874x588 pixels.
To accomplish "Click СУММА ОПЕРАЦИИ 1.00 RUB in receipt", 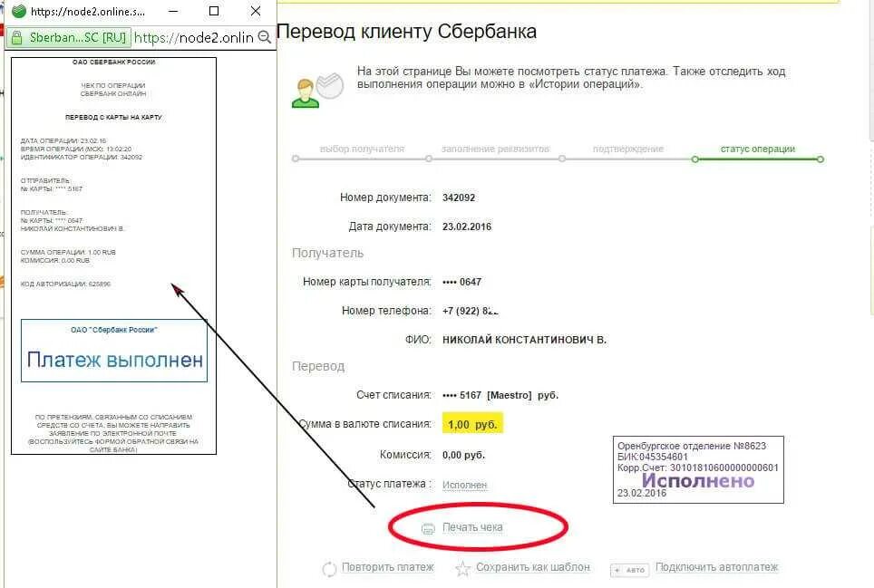I will pyautogui.click(x=68, y=252).
